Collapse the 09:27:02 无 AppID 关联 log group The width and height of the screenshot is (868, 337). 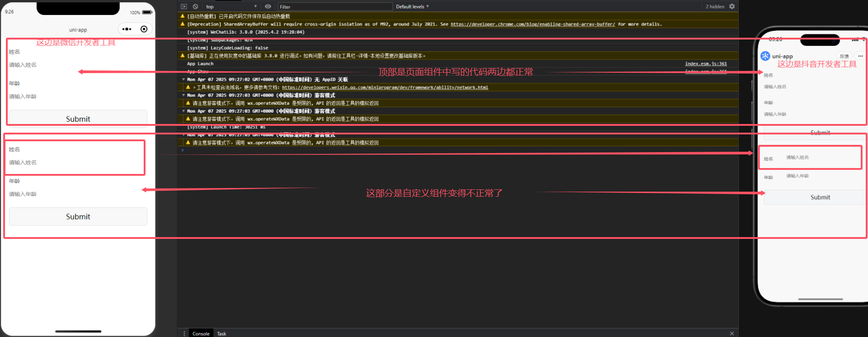coord(184,79)
